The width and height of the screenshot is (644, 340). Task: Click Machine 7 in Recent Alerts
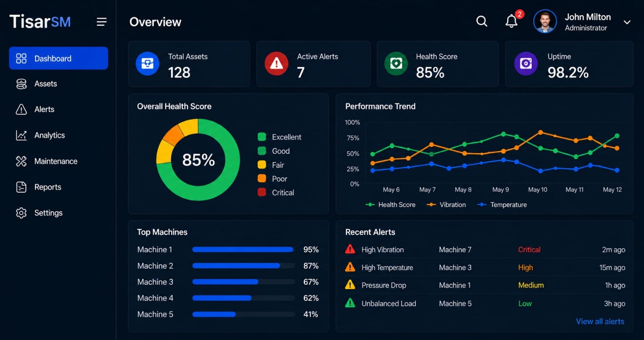(x=455, y=250)
